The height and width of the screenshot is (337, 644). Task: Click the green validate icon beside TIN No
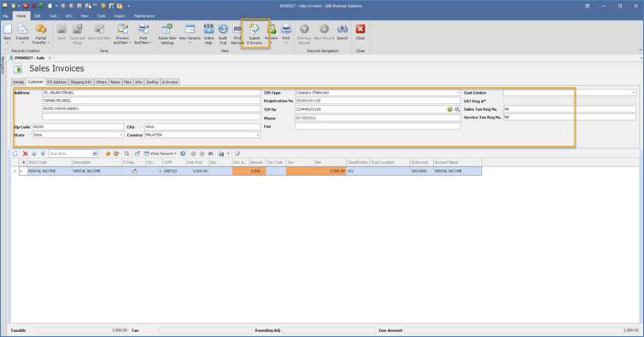pyautogui.click(x=450, y=109)
